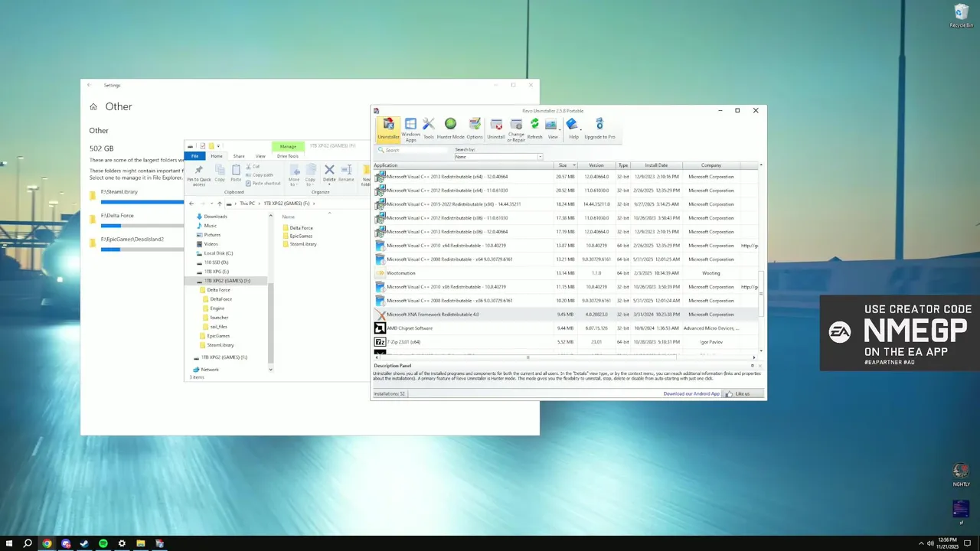This screenshot has height=551, width=980.
Task: Switch to Share tab in File Explorer
Action: point(239,156)
